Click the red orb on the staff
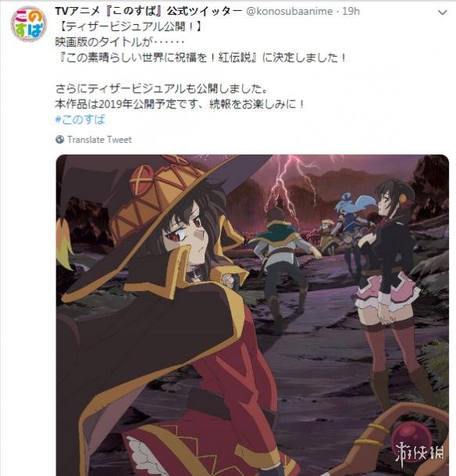 (x=411, y=435)
